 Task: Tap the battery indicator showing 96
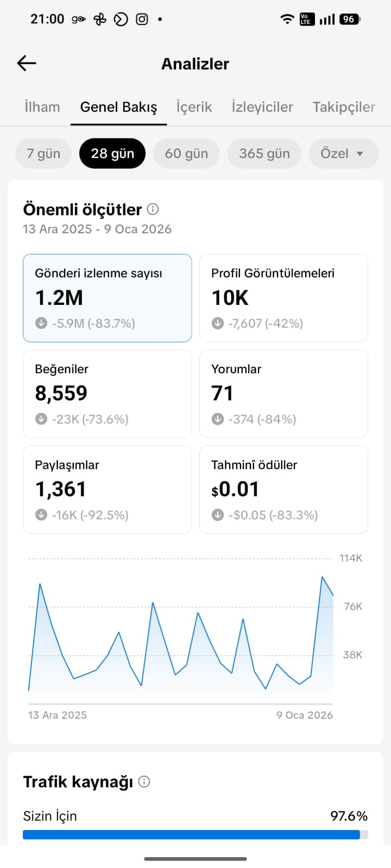pyautogui.click(x=349, y=19)
